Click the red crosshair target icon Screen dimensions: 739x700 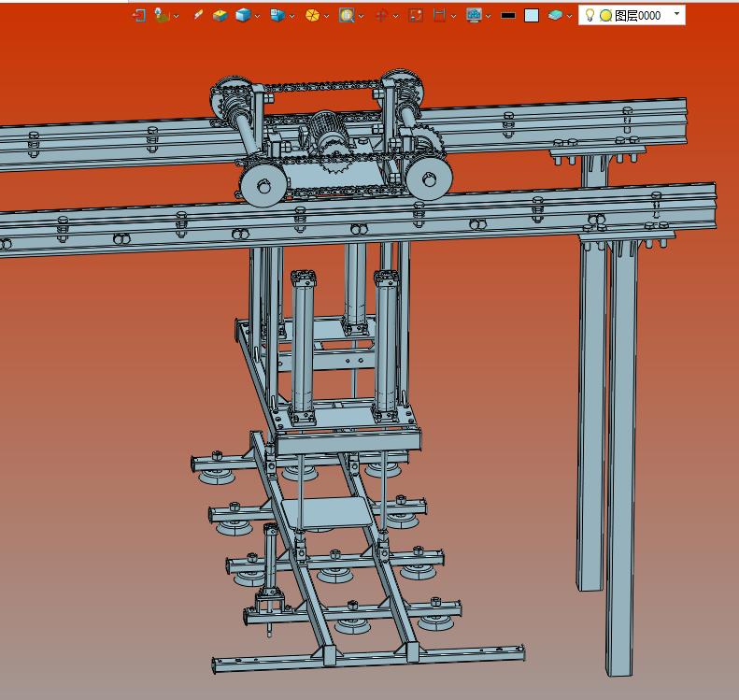[x=381, y=16]
